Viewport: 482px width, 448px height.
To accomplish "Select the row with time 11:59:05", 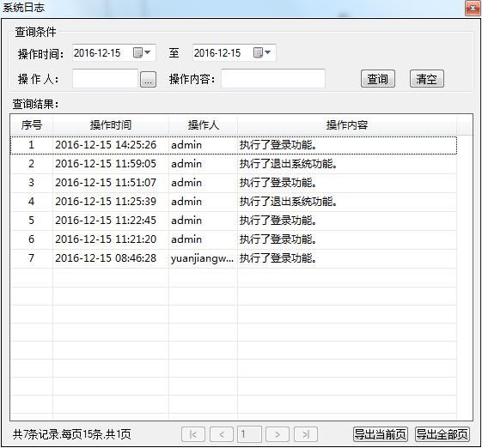I will (x=234, y=164).
